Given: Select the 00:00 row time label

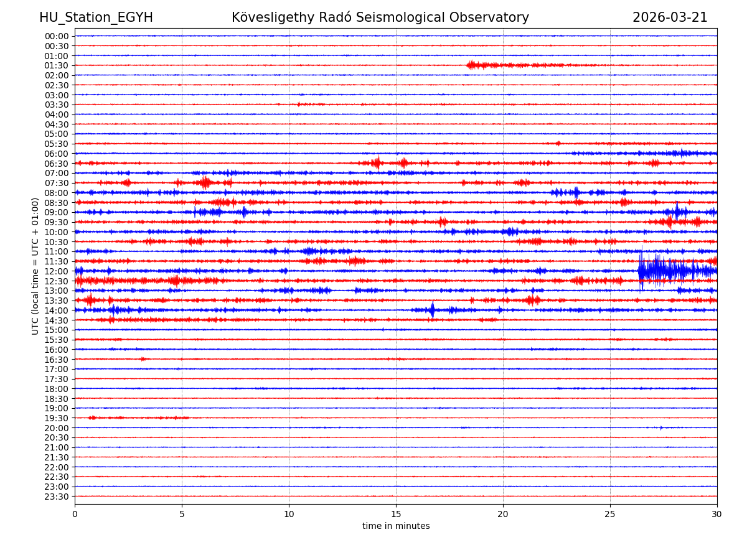Looking at the screenshot, I should [x=56, y=36].
